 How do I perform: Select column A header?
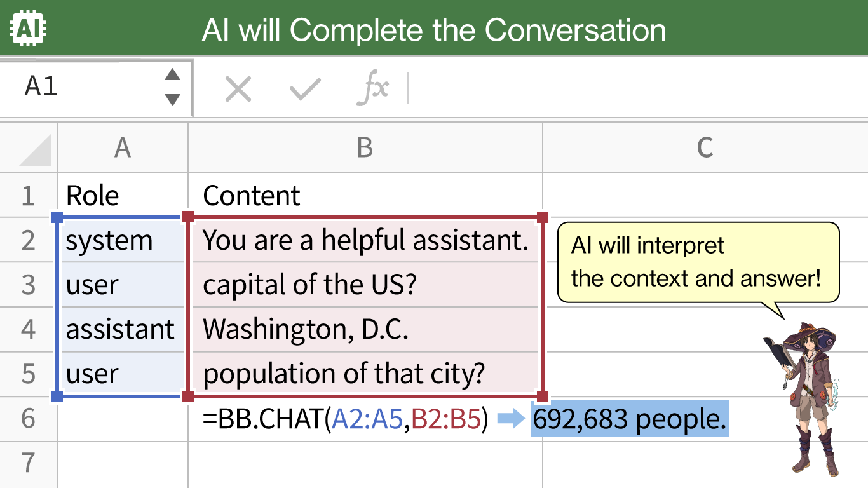click(123, 147)
